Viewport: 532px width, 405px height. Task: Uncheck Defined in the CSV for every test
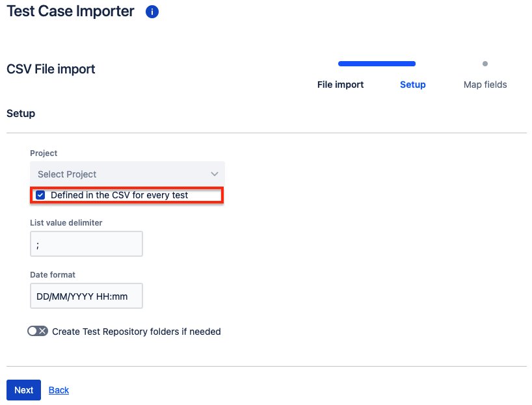40,195
